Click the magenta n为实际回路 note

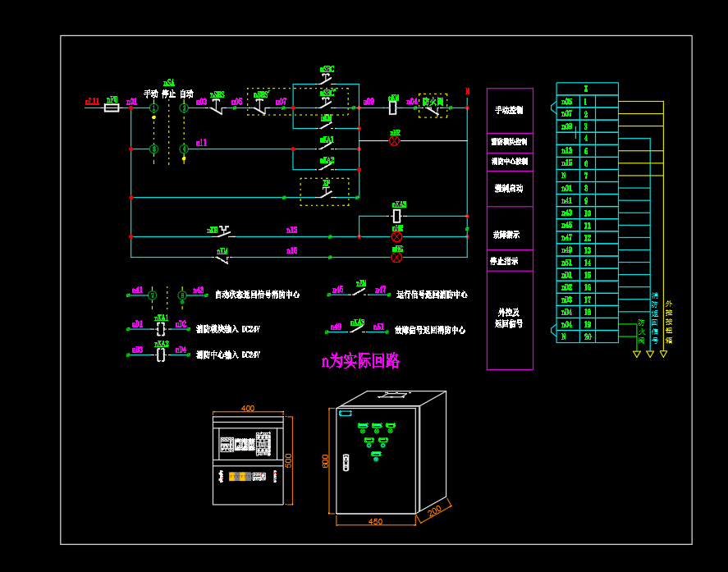(360, 361)
